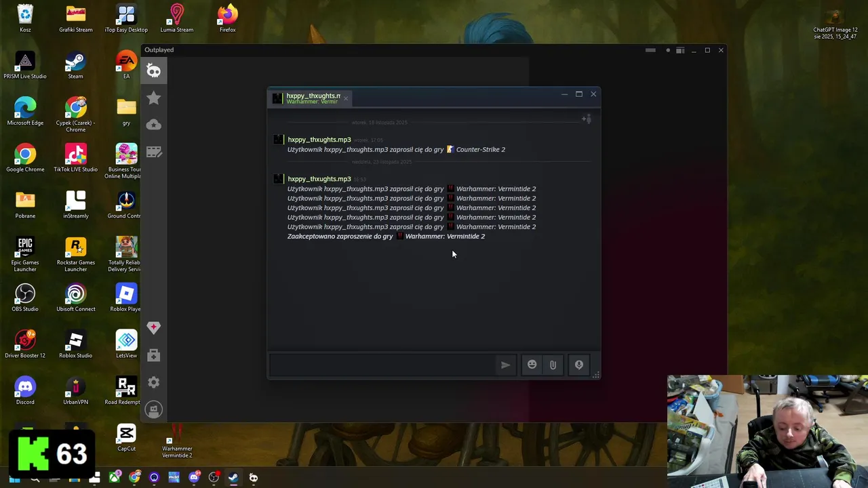868x488 pixels.
Task: Click Outplayed skull icon in the taskbar
Action: click(254, 478)
